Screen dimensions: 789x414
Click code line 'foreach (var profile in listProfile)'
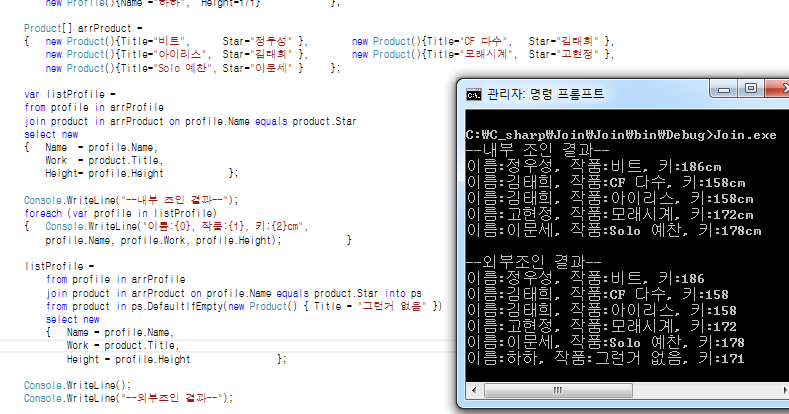pos(120,213)
